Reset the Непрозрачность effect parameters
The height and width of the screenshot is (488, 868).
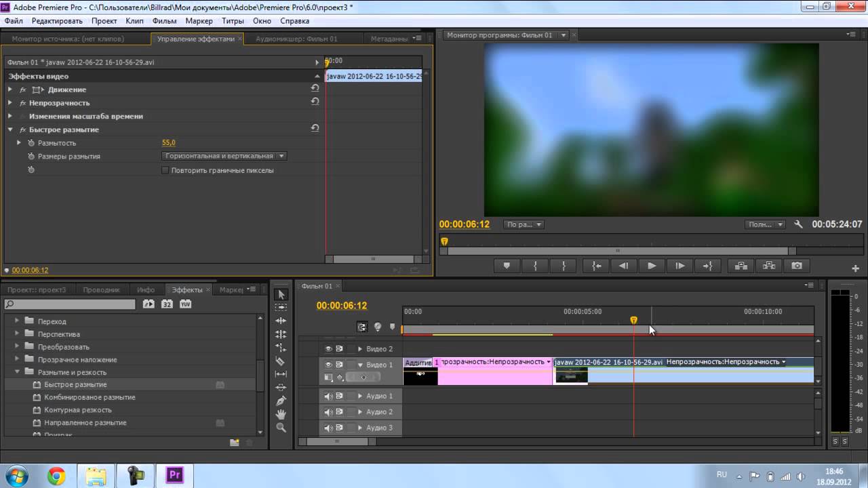(315, 102)
